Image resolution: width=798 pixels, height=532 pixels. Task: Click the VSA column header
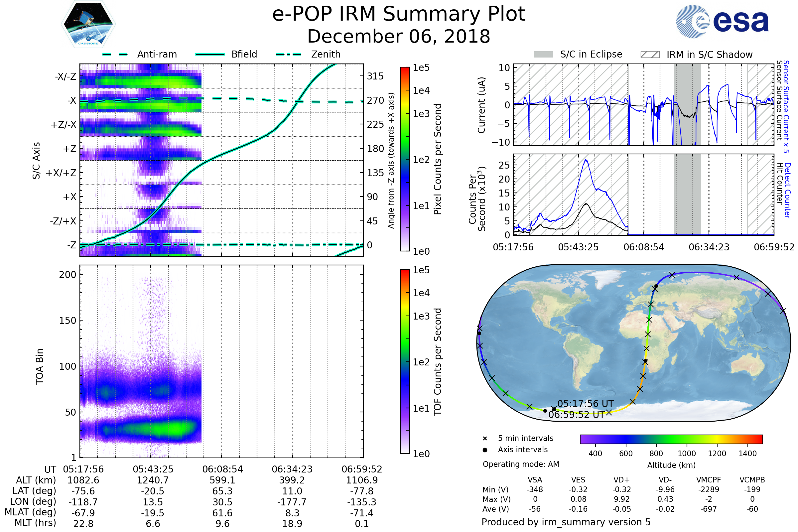tap(535, 480)
